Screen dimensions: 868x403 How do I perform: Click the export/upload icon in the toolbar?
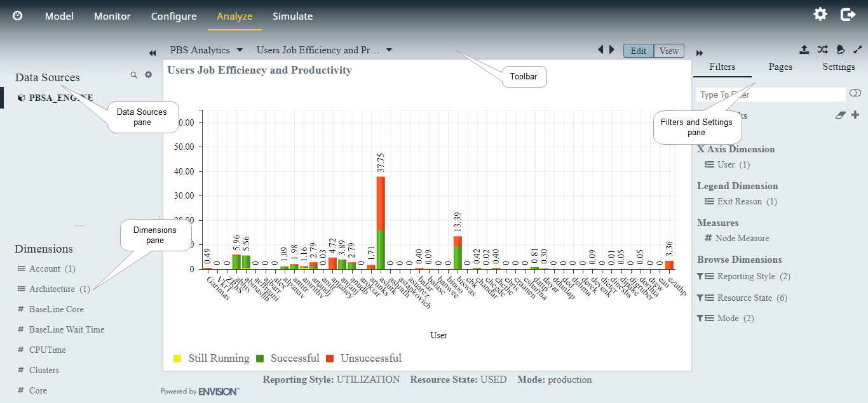click(804, 50)
